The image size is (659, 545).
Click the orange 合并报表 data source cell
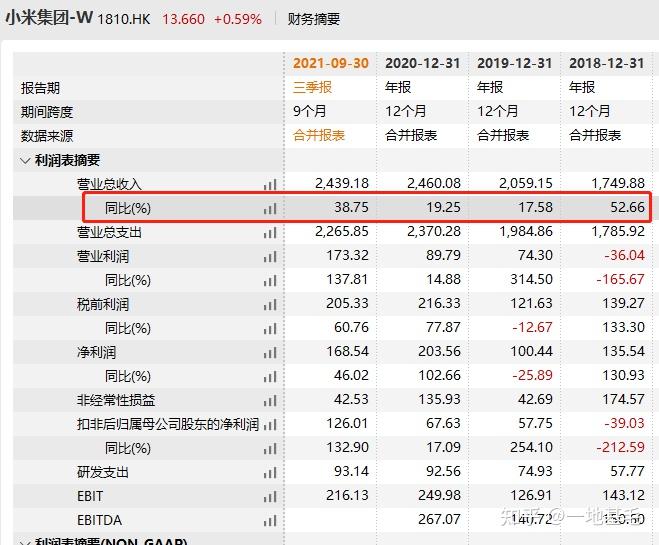(x=319, y=135)
